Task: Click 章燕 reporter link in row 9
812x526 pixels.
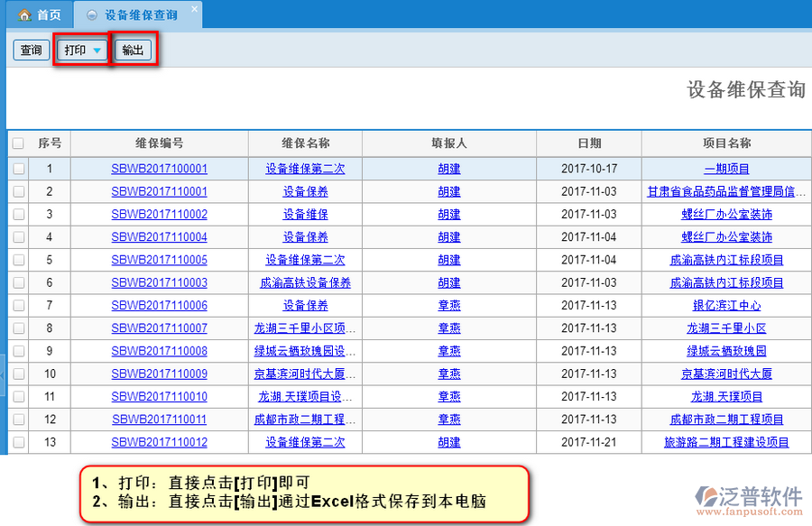Action: (x=449, y=351)
